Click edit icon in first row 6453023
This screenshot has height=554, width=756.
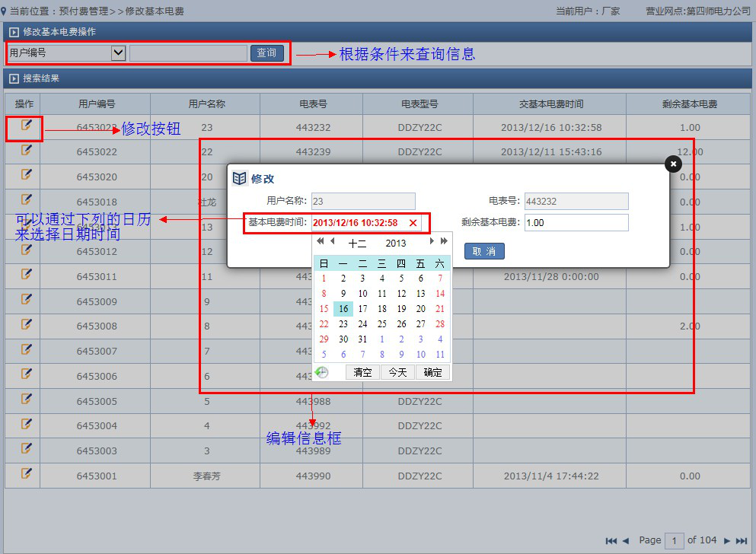(x=26, y=126)
